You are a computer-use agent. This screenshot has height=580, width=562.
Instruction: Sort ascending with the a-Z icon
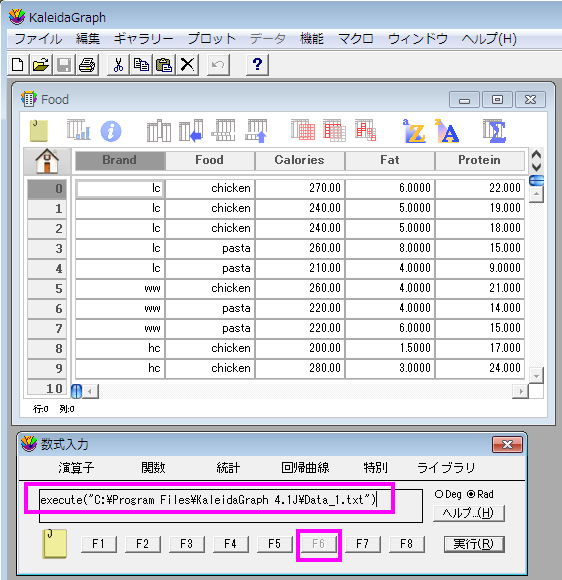tap(414, 131)
